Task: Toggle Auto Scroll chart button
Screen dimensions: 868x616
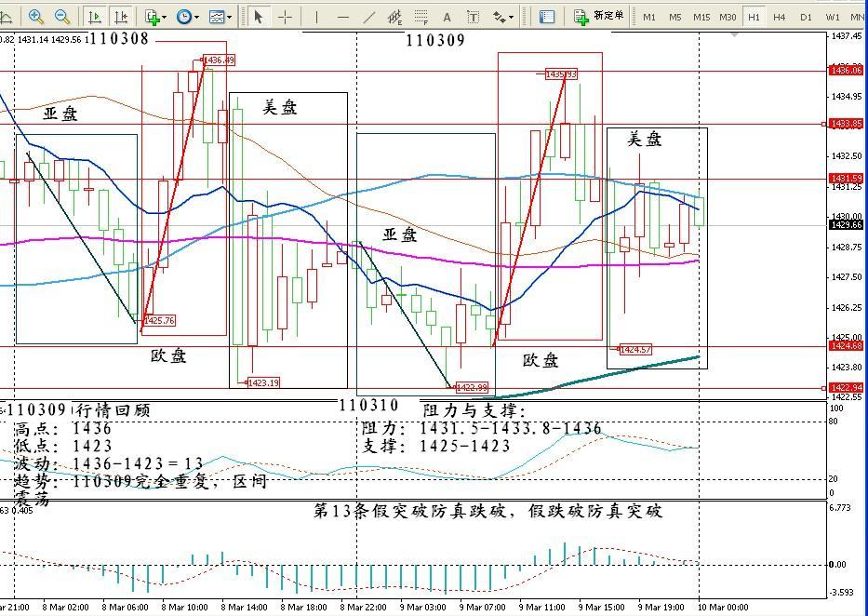Action: coord(95,17)
